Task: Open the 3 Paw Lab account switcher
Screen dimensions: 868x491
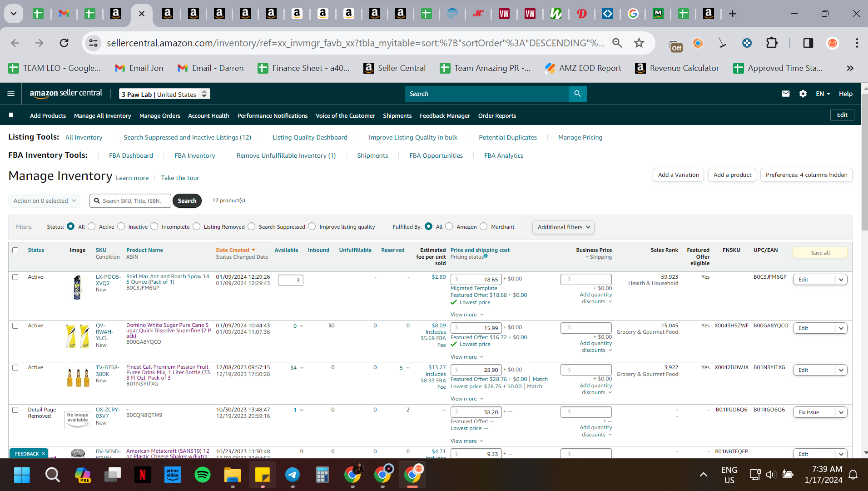Action: (164, 94)
